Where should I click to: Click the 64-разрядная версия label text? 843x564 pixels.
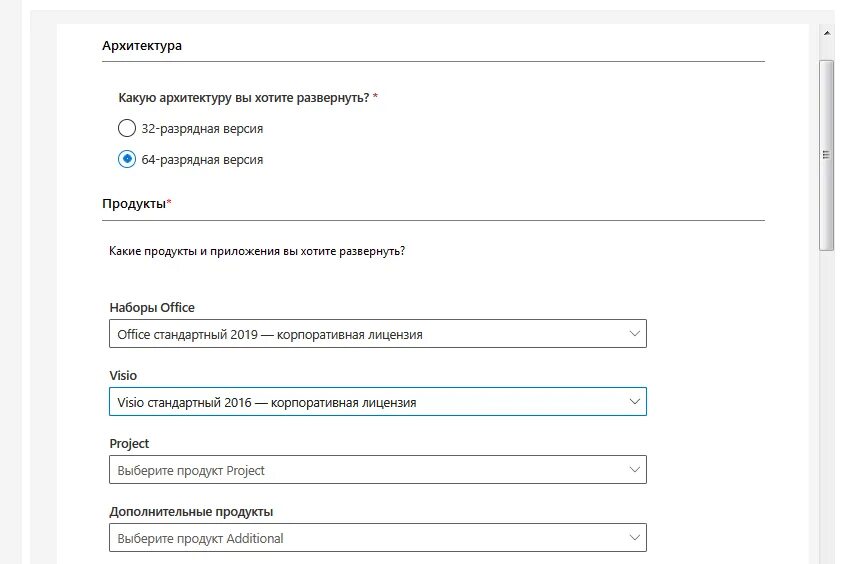point(202,160)
